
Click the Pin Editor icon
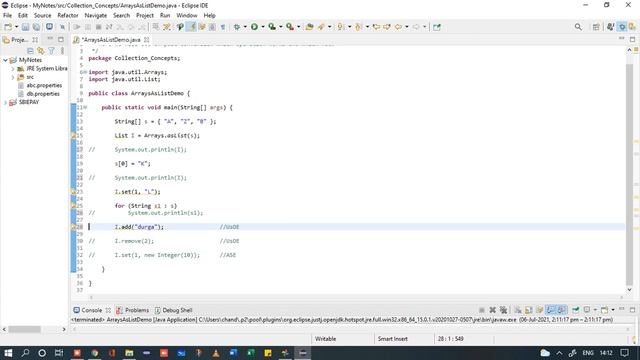coord(437,27)
